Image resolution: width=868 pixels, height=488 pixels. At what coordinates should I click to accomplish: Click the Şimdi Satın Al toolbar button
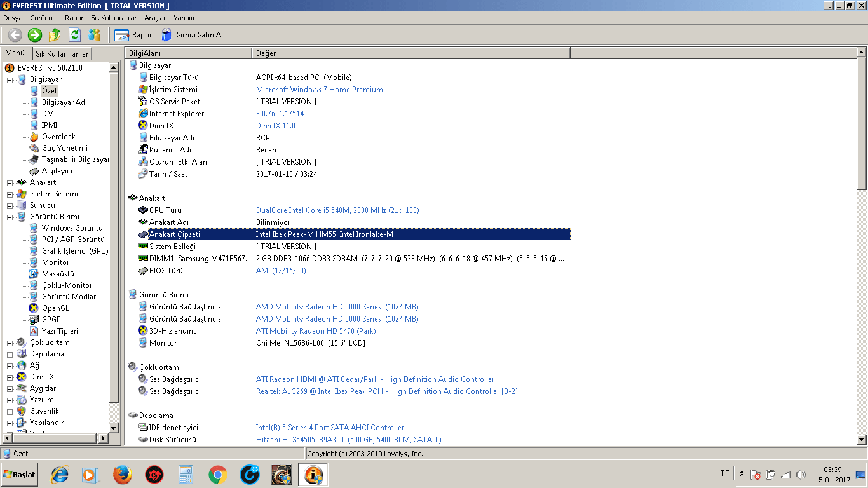[x=192, y=35]
